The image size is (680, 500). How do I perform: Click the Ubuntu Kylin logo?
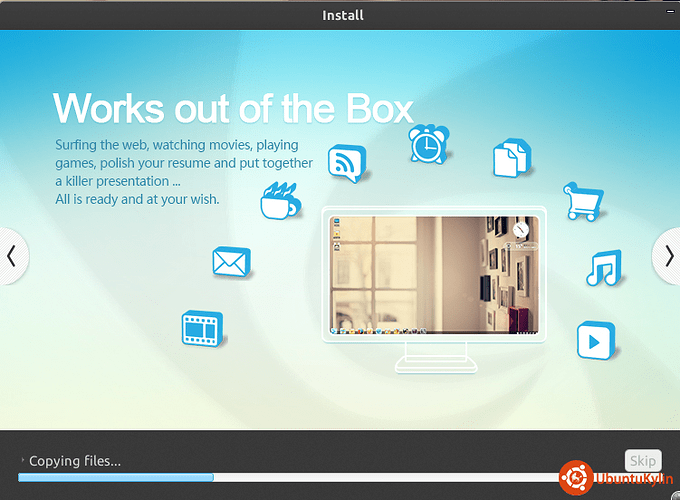click(x=575, y=478)
